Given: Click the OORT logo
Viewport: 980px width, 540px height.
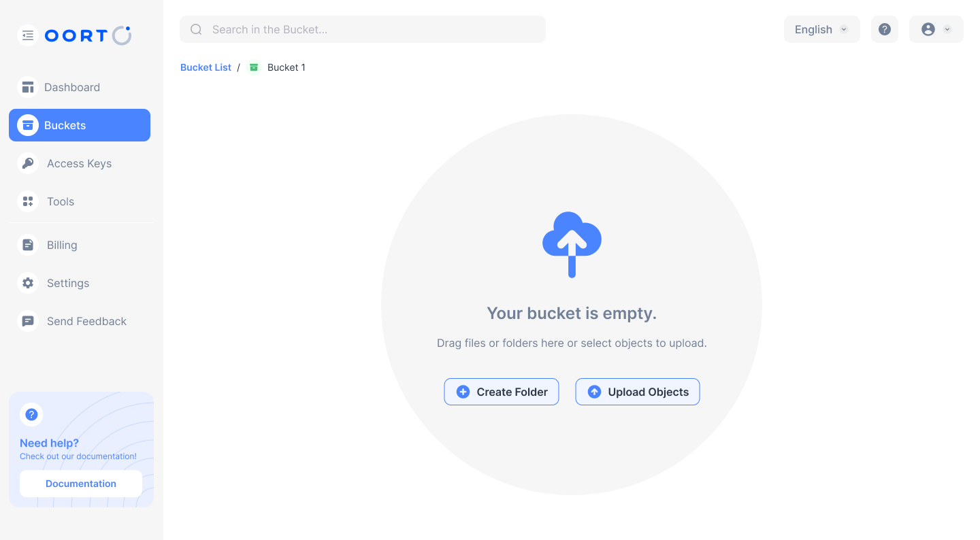Looking at the screenshot, I should [x=88, y=35].
